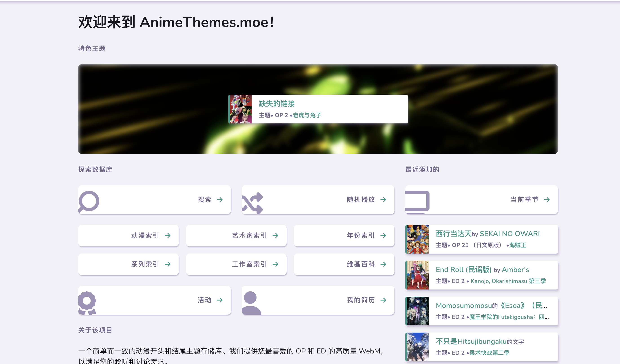Click the award badge icon on the 活动 card
The width and height of the screenshot is (620, 364).
coord(87,303)
